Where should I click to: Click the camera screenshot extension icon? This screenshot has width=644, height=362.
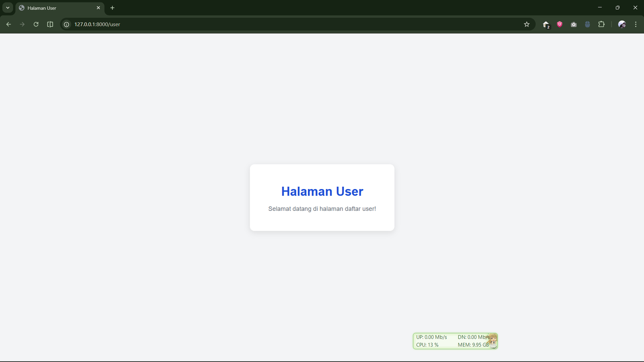[574, 24]
